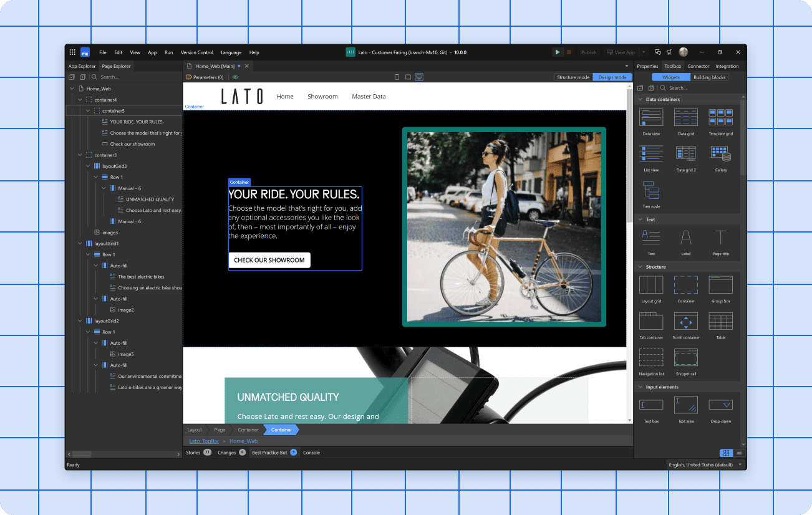Switch to the App Explorer tab

tap(82, 66)
